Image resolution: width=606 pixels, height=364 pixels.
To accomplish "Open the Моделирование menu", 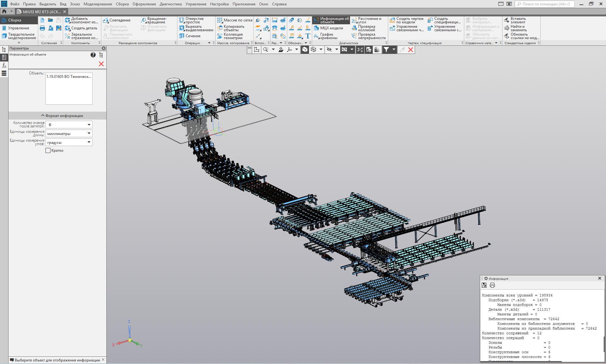I will tap(98, 4).
